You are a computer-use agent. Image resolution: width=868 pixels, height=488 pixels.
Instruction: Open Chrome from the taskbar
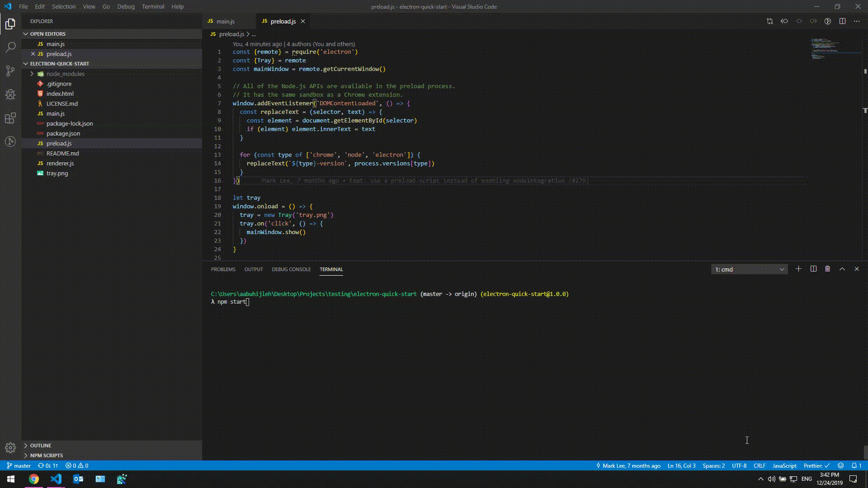coord(34,479)
